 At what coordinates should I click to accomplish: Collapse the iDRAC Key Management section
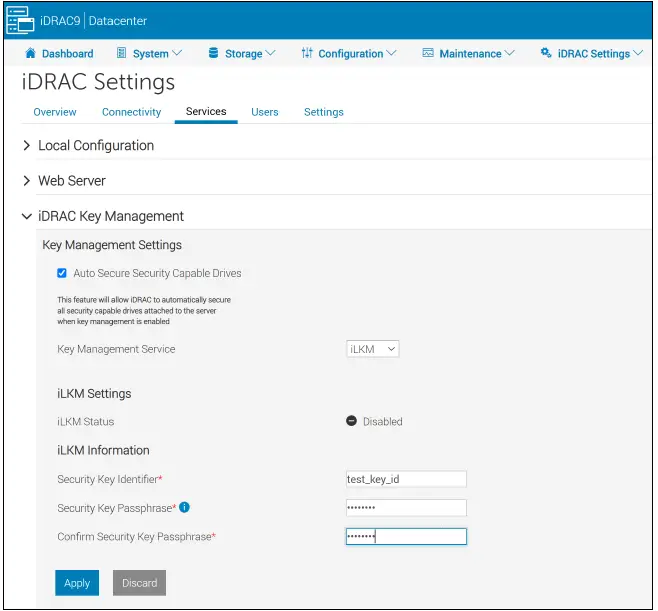pos(26,217)
